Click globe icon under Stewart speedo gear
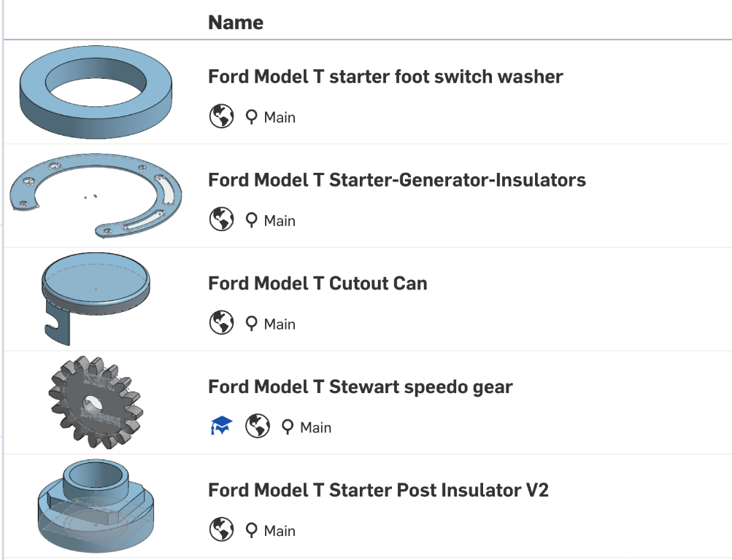Viewport: 732px width, 560px height. (258, 427)
